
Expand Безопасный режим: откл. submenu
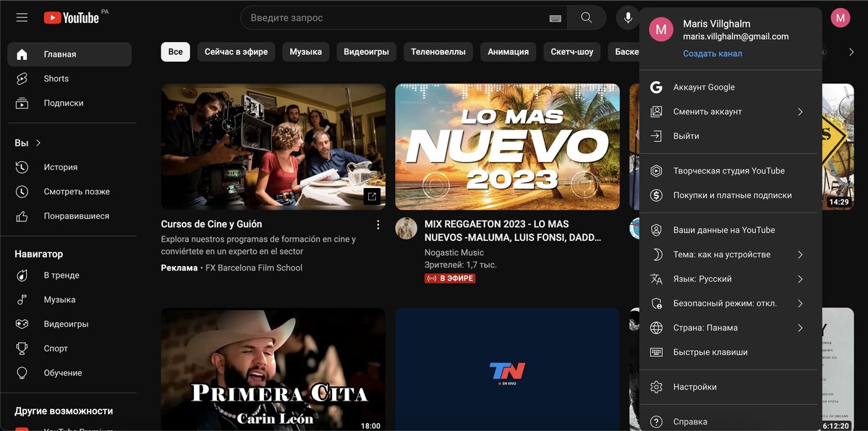click(x=731, y=304)
